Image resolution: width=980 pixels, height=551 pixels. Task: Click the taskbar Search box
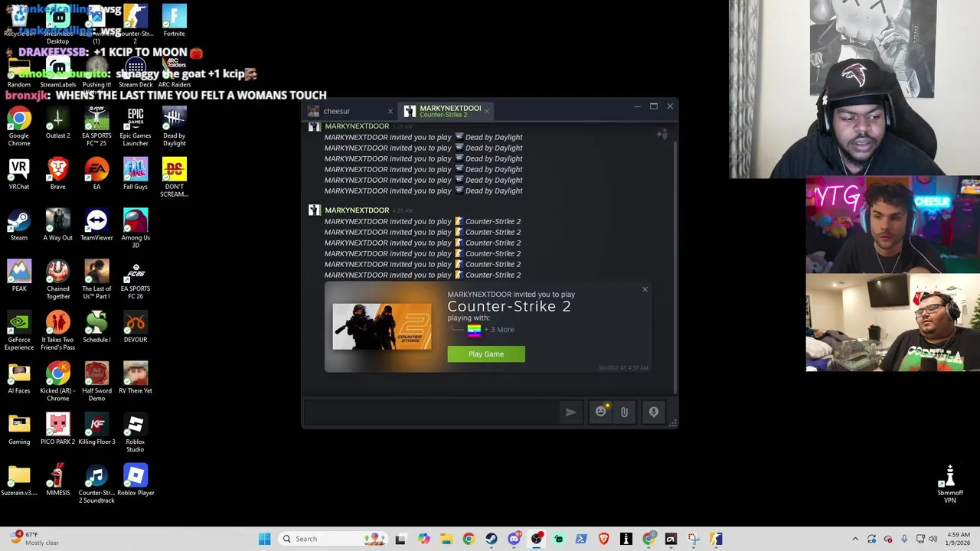(x=333, y=539)
